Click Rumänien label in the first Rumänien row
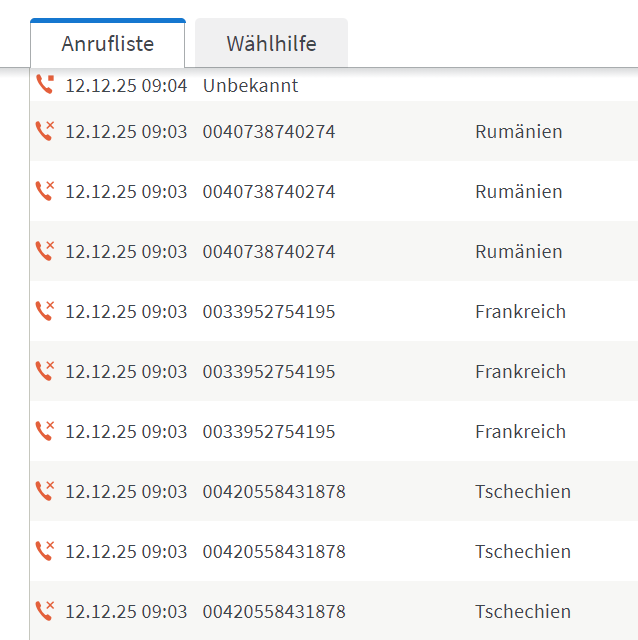The width and height of the screenshot is (638, 640). [518, 132]
